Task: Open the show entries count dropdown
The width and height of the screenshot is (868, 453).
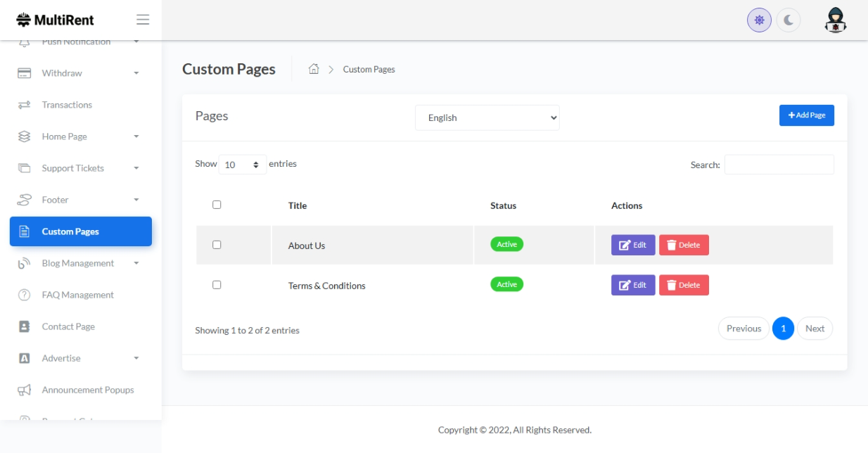Action: (242, 165)
